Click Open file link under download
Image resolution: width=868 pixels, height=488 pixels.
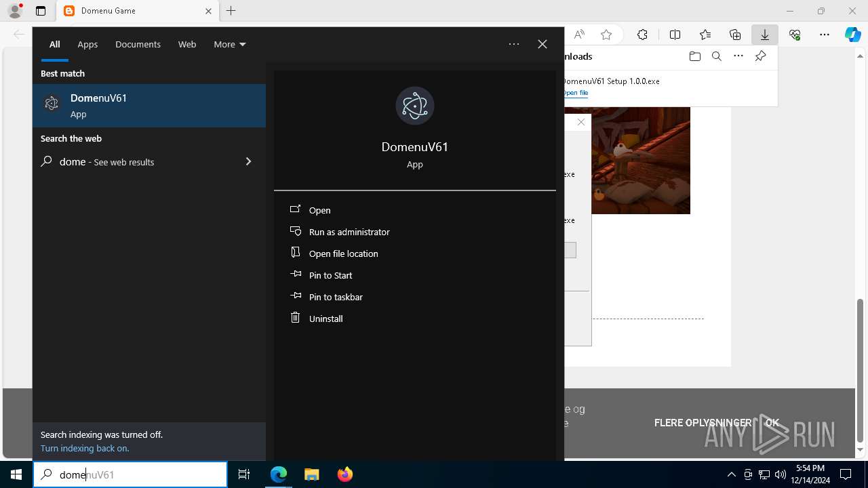pyautogui.click(x=576, y=93)
